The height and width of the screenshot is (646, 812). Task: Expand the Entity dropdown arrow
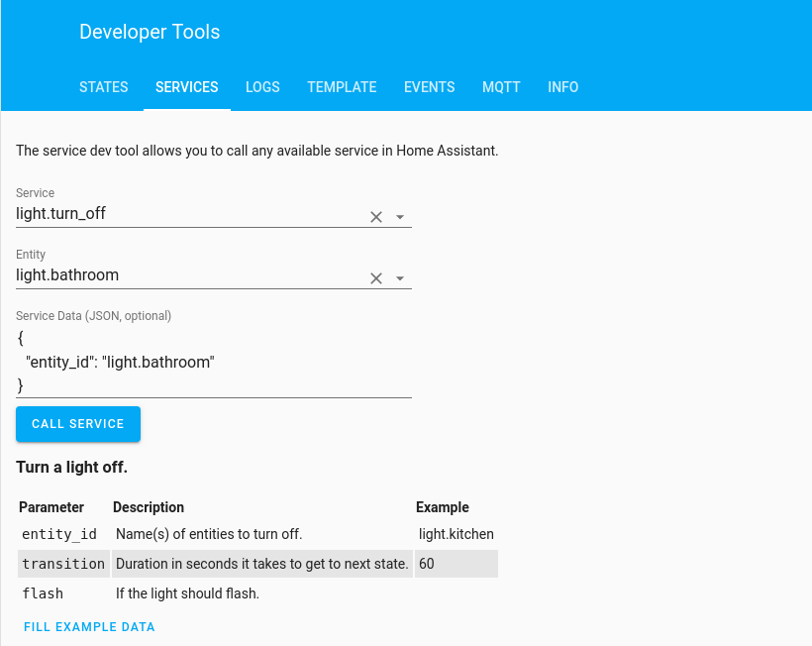coord(400,278)
